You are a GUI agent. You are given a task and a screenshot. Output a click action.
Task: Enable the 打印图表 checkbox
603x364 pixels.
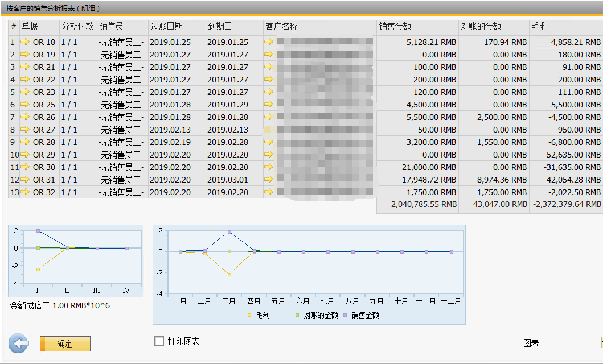point(159,341)
